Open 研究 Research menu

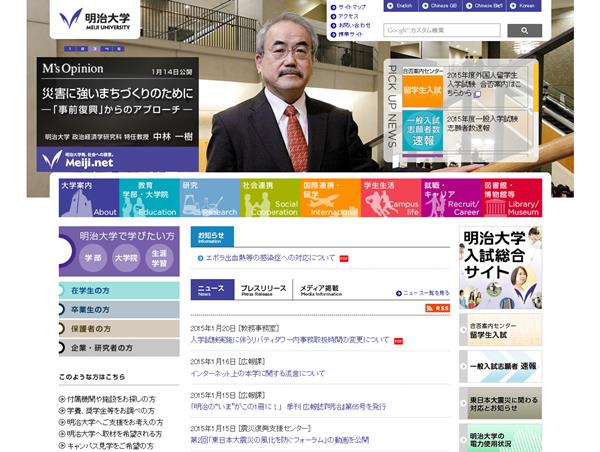(x=210, y=198)
